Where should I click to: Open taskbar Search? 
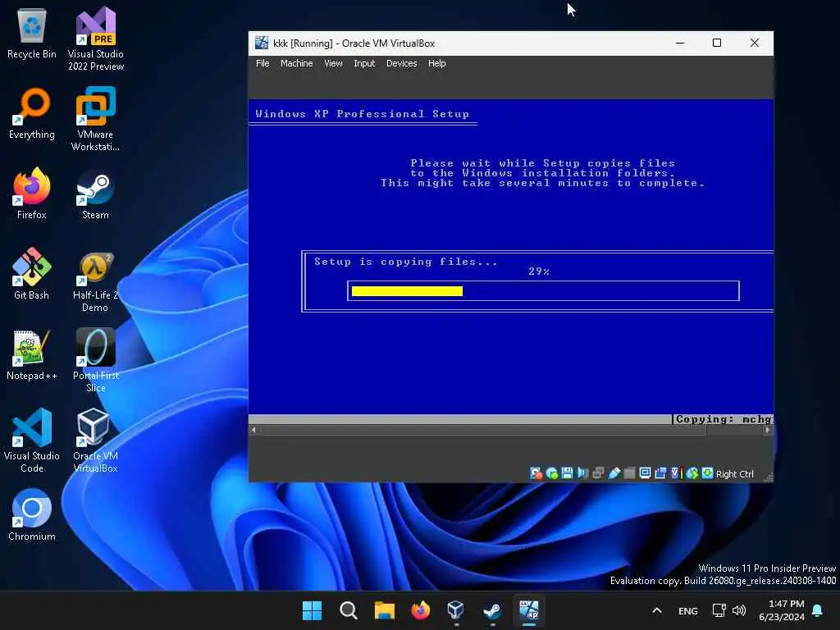[x=348, y=610]
